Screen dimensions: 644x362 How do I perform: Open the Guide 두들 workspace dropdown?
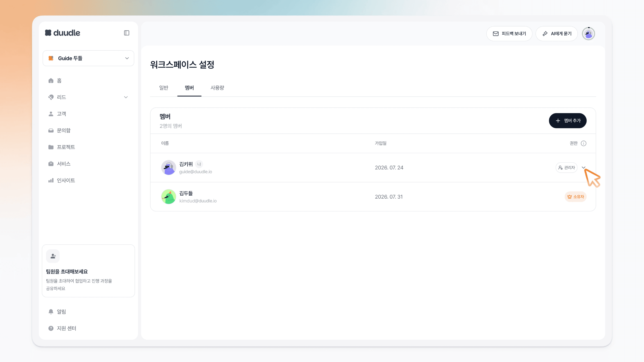(88, 58)
